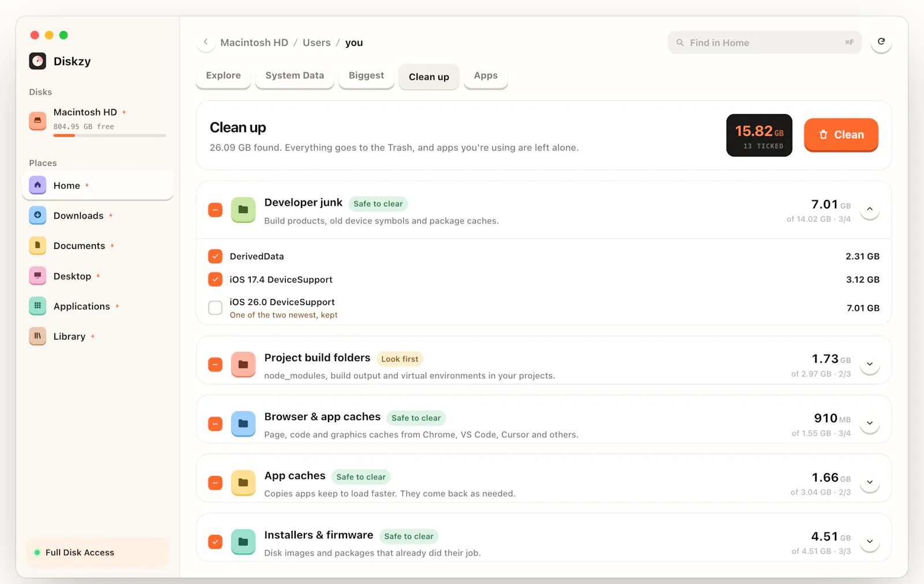Expand the Project build folders section

pyautogui.click(x=870, y=364)
